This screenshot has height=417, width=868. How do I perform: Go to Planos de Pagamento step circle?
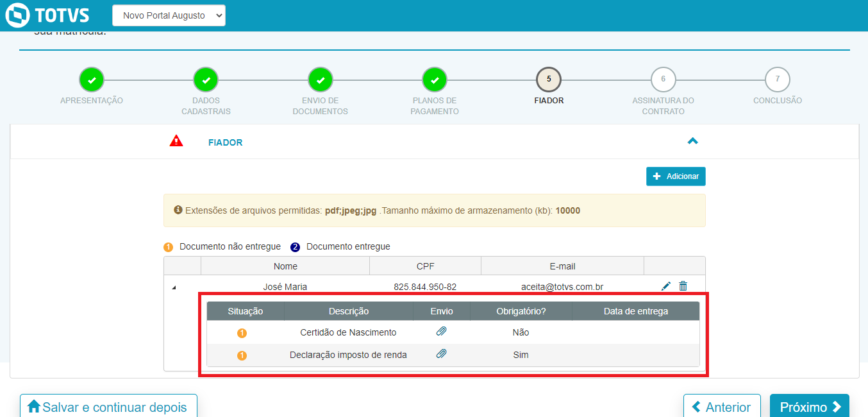click(435, 80)
